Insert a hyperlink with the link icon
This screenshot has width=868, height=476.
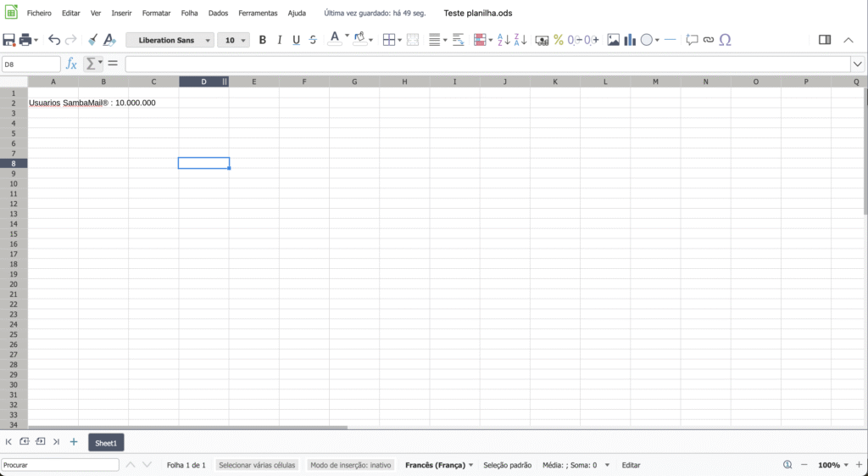pos(709,40)
